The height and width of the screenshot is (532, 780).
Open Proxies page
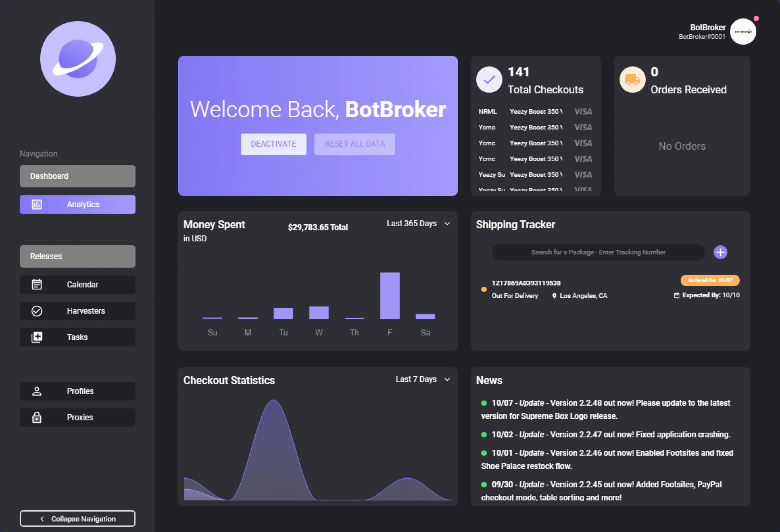coord(77,417)
